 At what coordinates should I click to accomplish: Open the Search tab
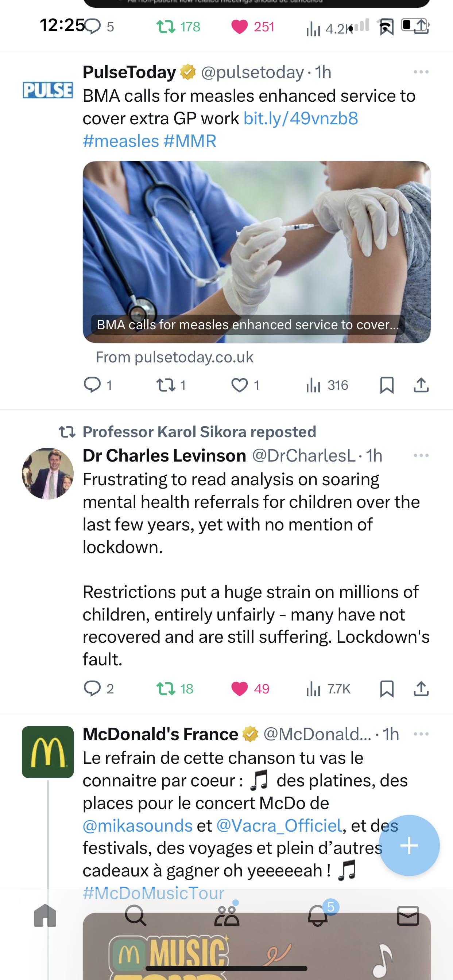pyautogui.click(x=136, y=915)
